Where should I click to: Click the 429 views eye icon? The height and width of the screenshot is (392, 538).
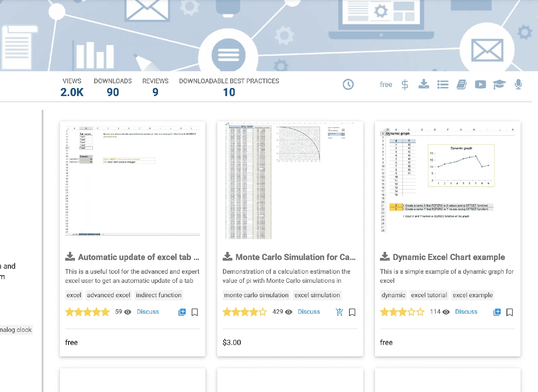pyautogui.click(x=289, y=312)
